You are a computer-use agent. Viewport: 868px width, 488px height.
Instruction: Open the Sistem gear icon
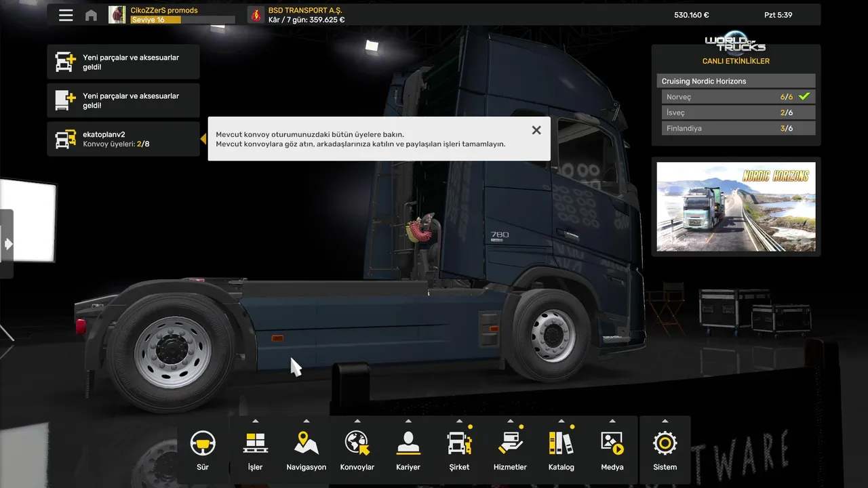point(665,443)
